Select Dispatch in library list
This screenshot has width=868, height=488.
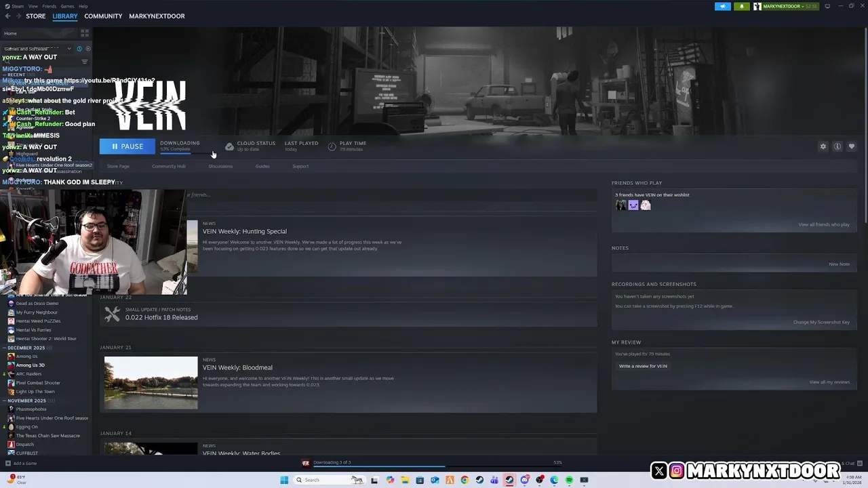coord(24,445)
